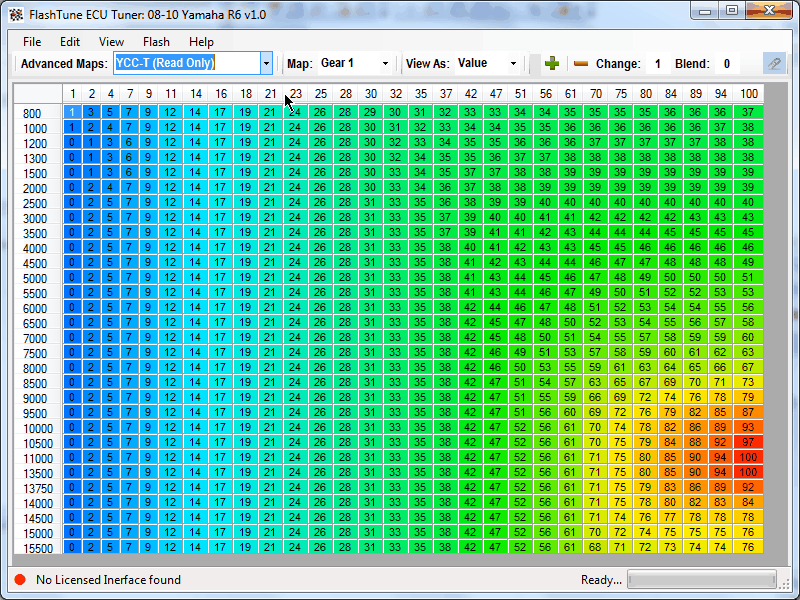This screenshot has height=600, width=800.
Task: Select the 800 RPM row header
Action: point(33,113)
